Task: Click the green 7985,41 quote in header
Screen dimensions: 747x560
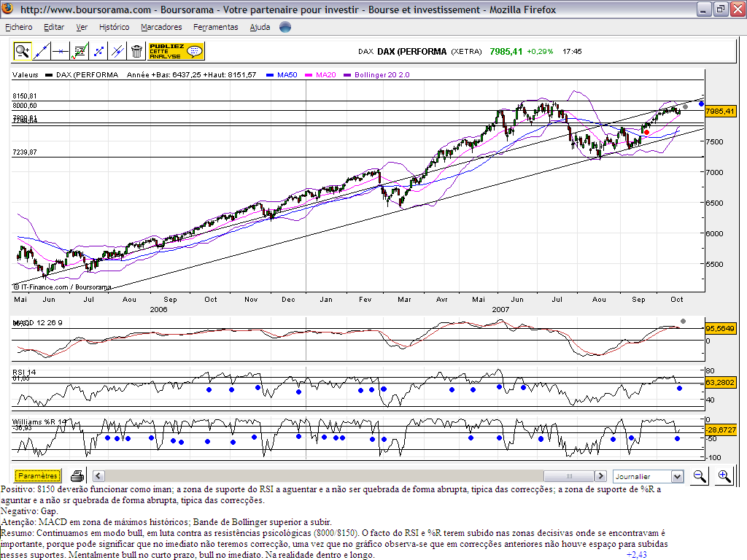Action: click(506, 52)
